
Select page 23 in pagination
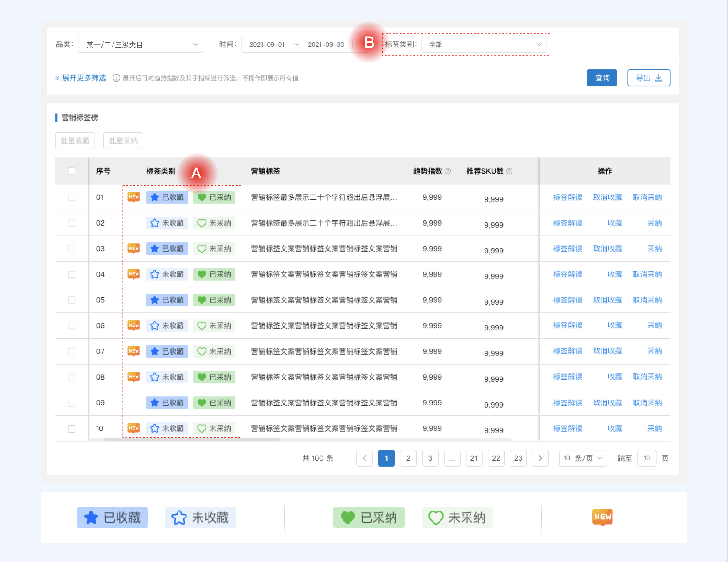pyautogui.click(x=518, y=458)
